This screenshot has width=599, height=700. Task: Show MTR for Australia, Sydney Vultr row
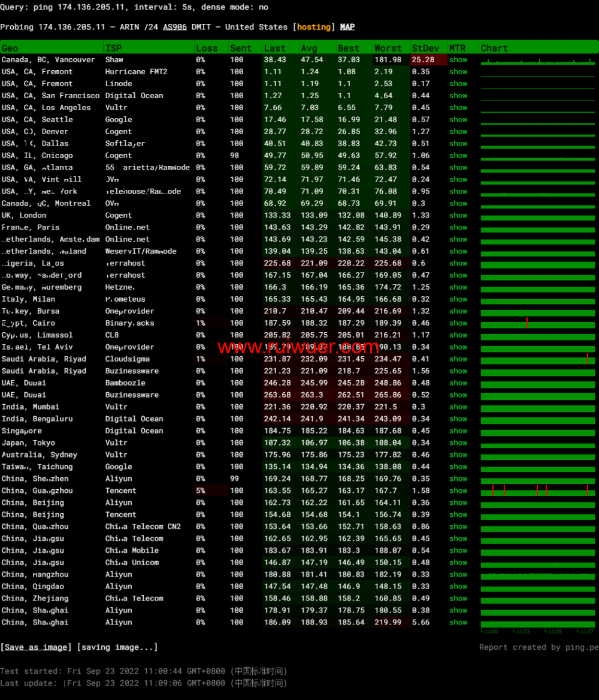(458, 455)
